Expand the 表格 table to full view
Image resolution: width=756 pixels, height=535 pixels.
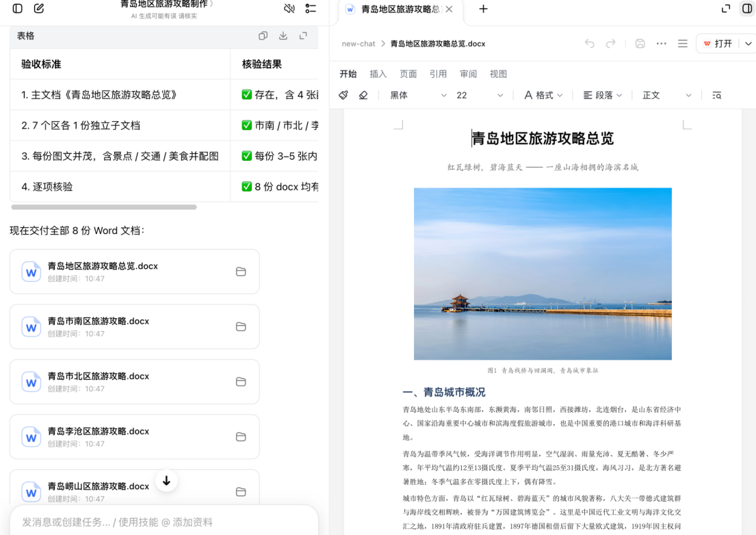[x=303, y=36]
